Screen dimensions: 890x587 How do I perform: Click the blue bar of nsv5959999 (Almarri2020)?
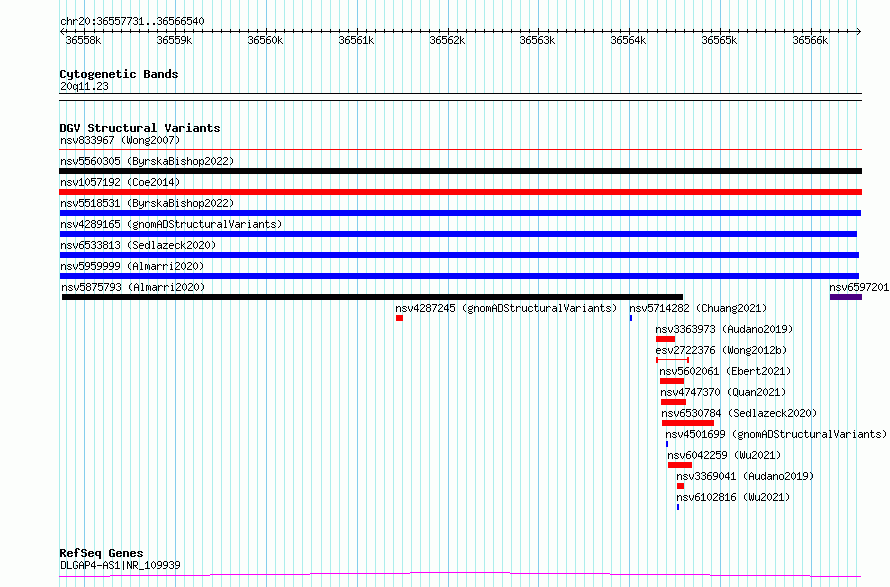[x=459, y=276]
